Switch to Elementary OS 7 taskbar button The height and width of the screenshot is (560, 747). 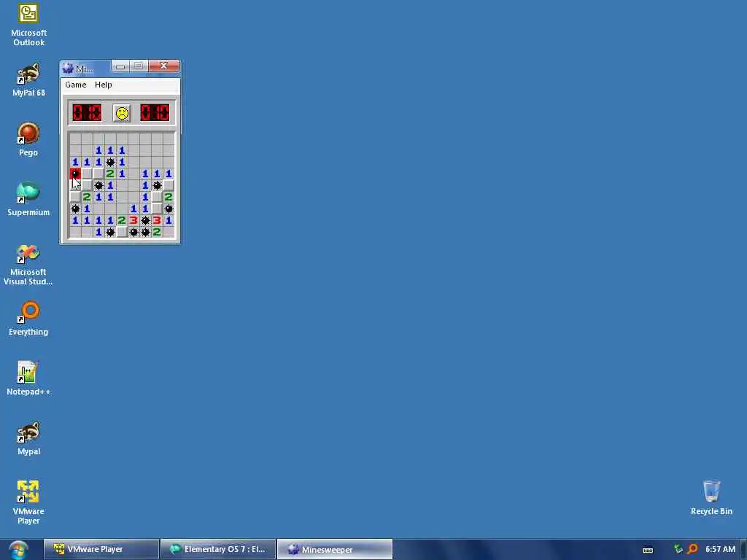218,549
